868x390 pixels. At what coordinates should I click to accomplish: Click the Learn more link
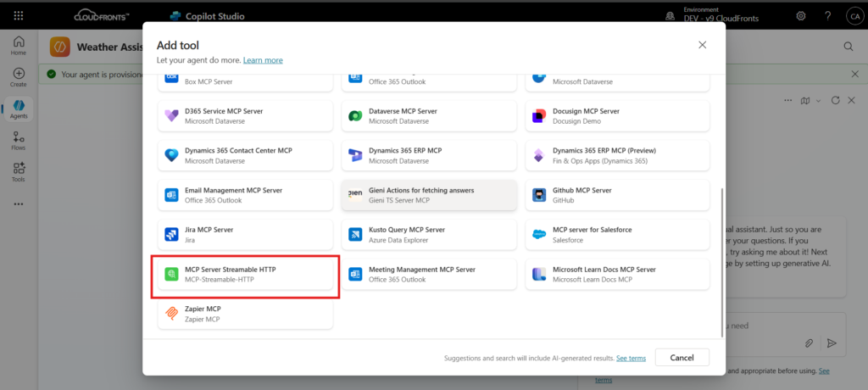click(x=263, y=60)
